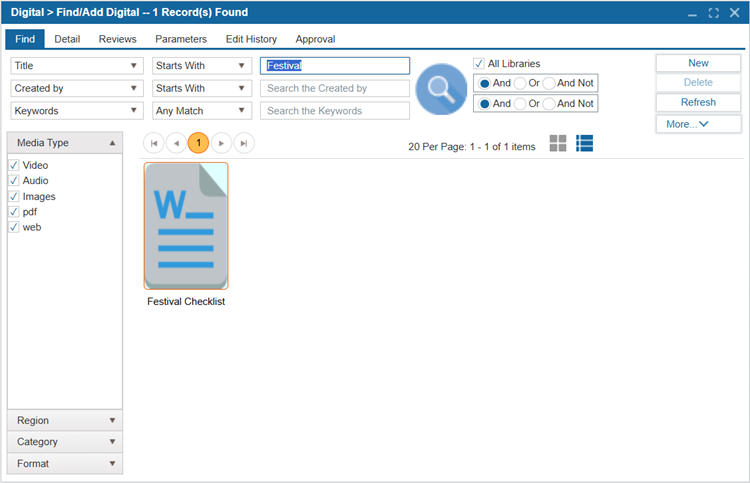Collapse the Media Type panel

(65, 143)
